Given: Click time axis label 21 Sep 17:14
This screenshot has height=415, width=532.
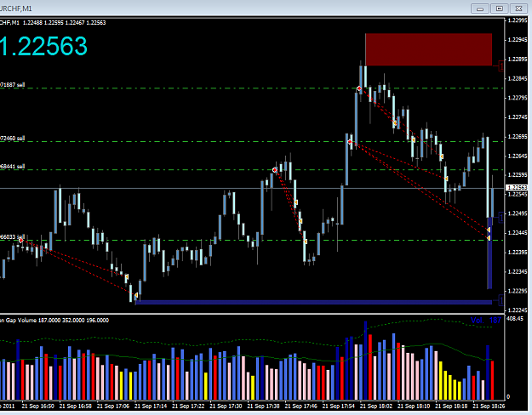Looking at the screenshot, I should pos(151,406).
